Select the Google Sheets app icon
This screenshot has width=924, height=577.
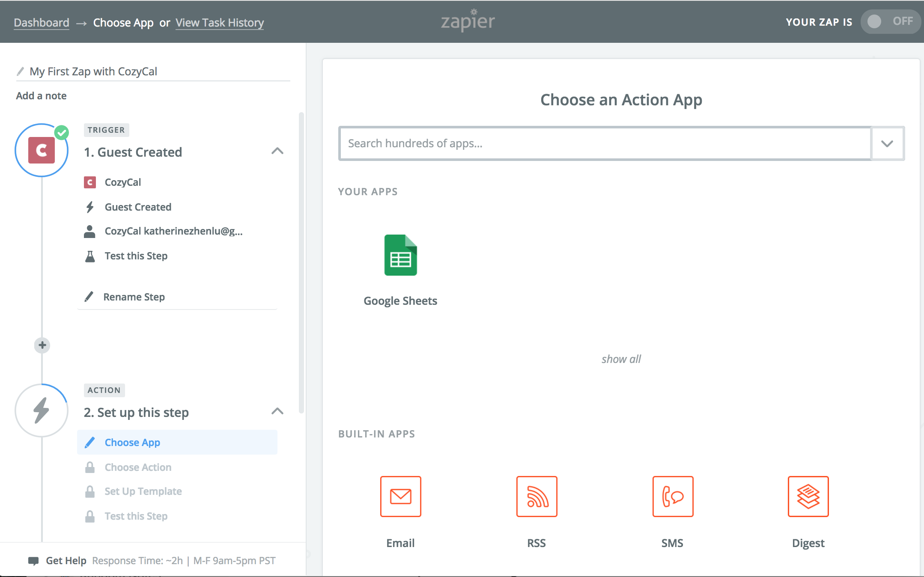[400, 256]
